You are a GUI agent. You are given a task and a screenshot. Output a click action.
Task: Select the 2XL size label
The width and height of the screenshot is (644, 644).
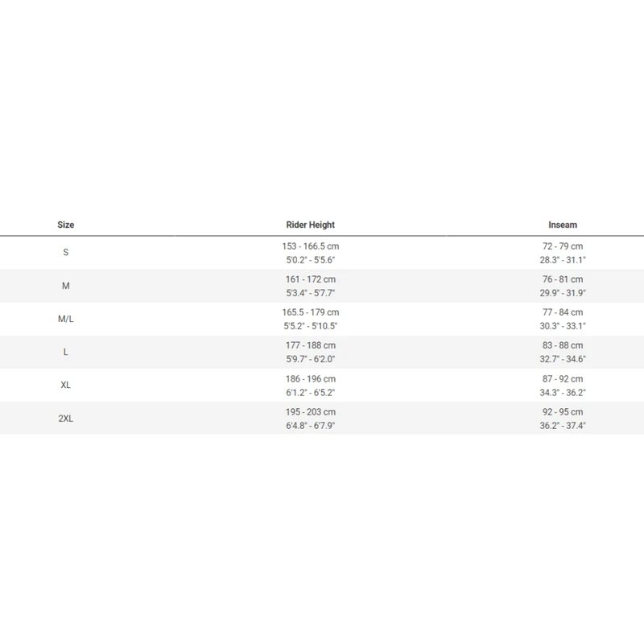pyautogui.click(x=66, y=419)
